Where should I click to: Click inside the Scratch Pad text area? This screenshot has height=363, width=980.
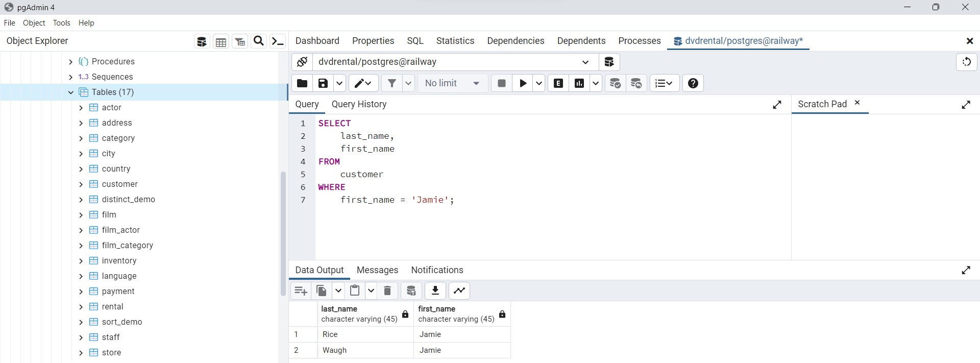tap(886, 186)
